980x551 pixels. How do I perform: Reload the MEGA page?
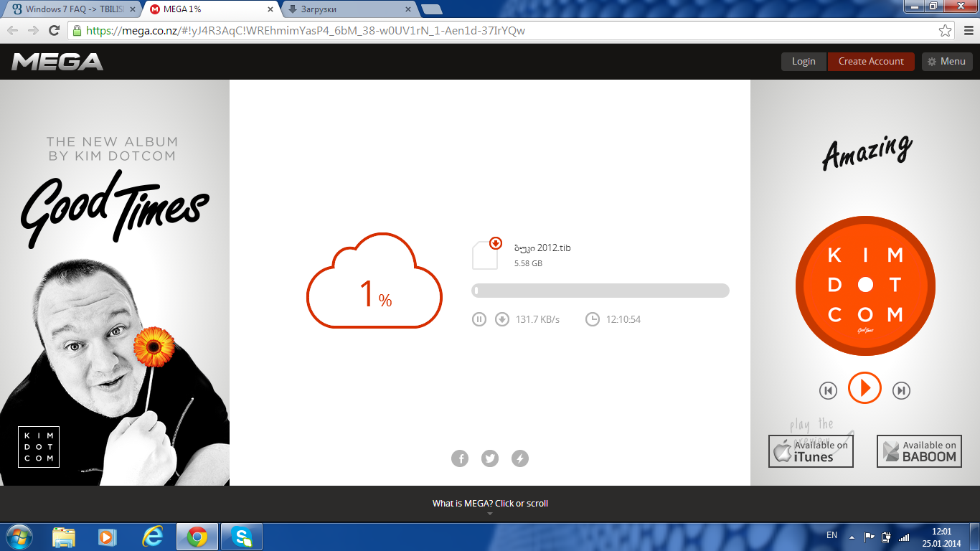(x=54, y=31)
